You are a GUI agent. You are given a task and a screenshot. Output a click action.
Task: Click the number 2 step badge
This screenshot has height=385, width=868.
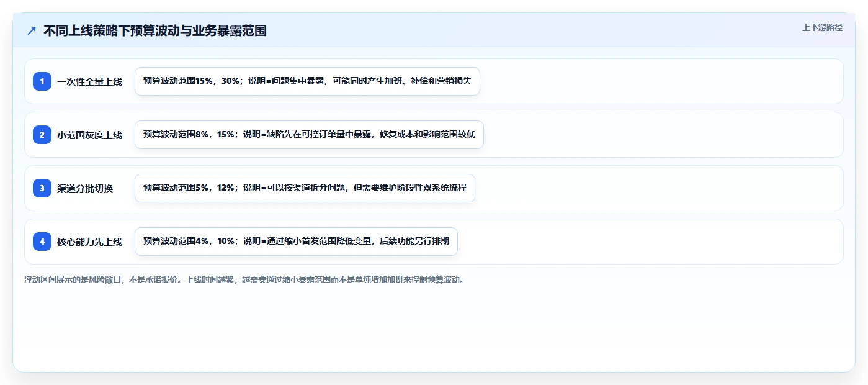(x=42, y=135)
